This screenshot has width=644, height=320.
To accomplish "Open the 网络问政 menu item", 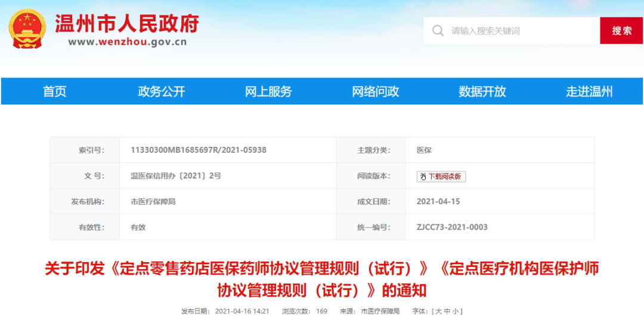I will tap(376, 91).
